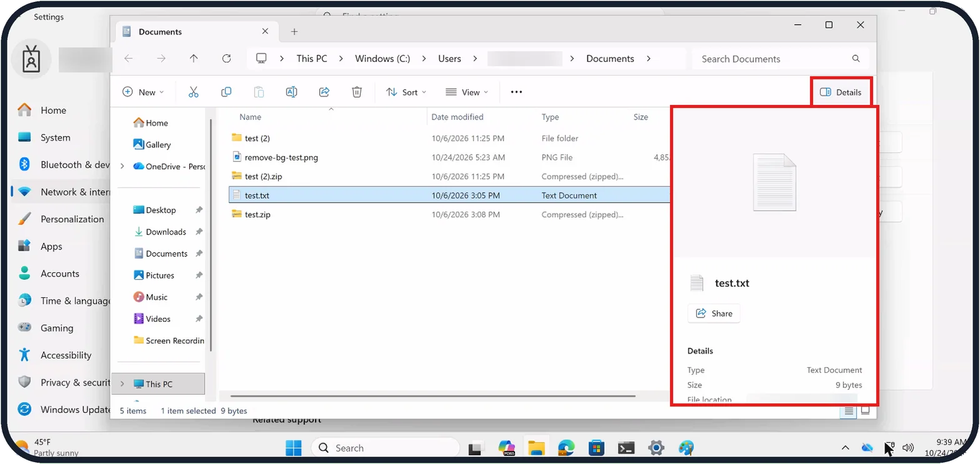Click chevron after Documents in address bar
This screenshot has width=980, height=464.
[648, 59]
